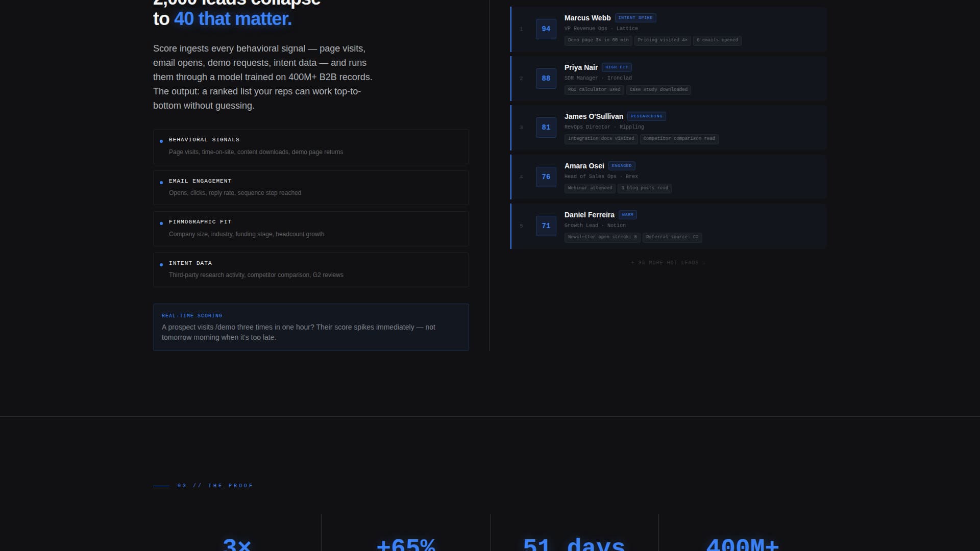The height and width of the screenshot is (551, 980).
Task: Click 'RevOps Director · Rippling' subtitle
Action: click(604, 127)
